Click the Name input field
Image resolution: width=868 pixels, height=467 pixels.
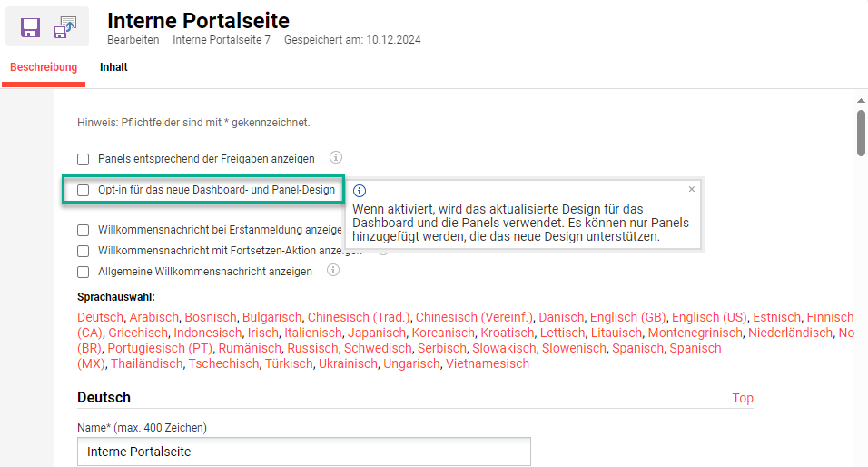pos(303,452)
